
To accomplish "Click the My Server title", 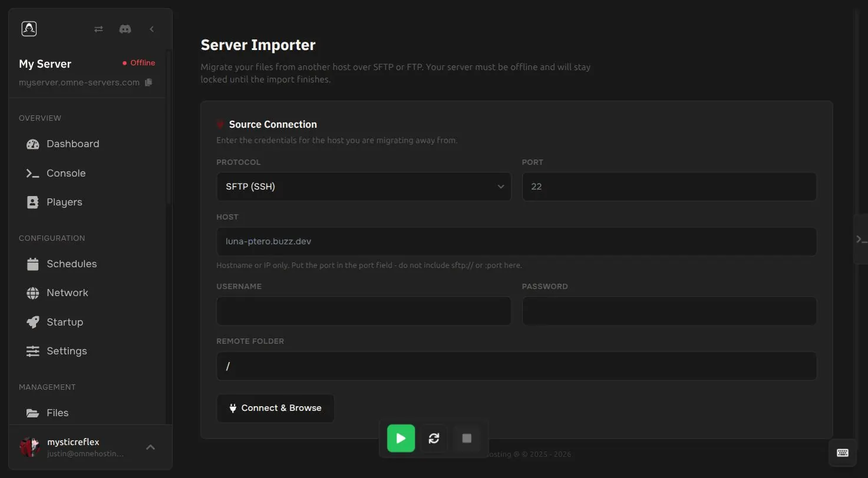I will pyautogui.click(x=45, y=64).
